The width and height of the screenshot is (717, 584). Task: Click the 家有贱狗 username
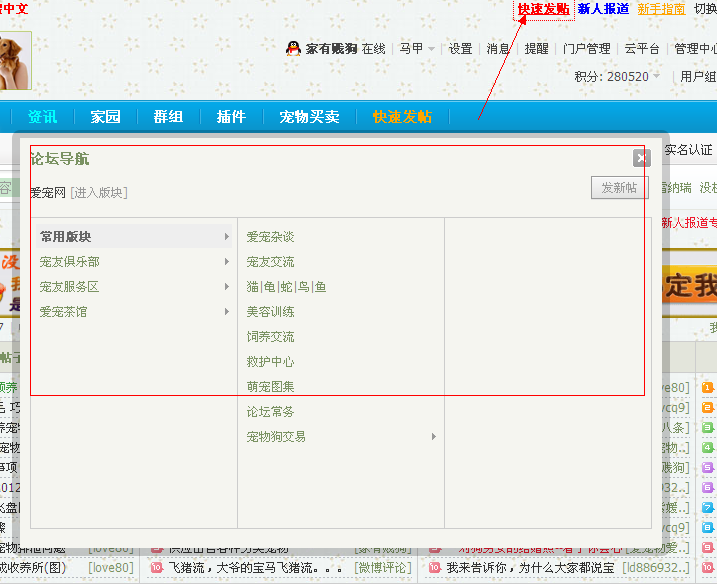[x=332, y=48]
